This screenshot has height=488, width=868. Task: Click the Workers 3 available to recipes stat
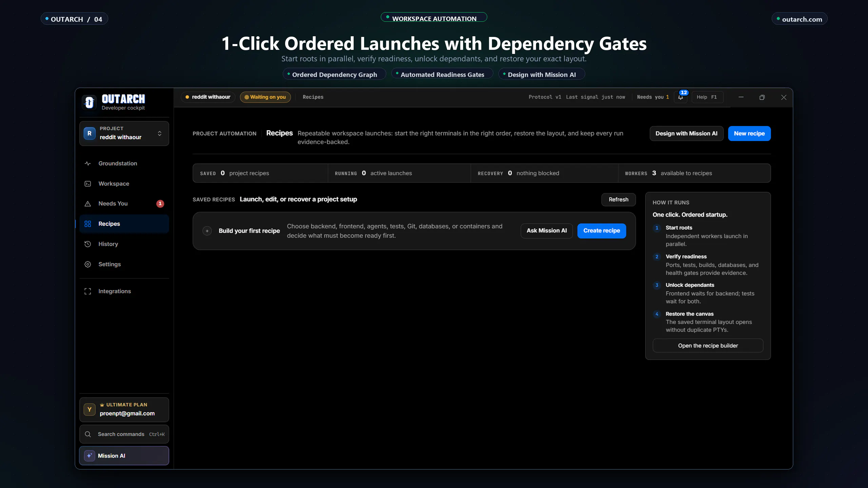coord(694,173)
